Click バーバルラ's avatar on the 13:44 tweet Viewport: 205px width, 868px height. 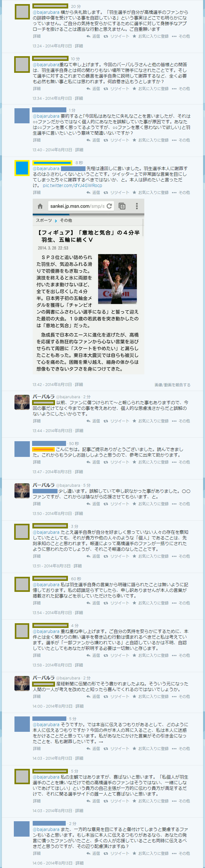(x=22, y=402)
